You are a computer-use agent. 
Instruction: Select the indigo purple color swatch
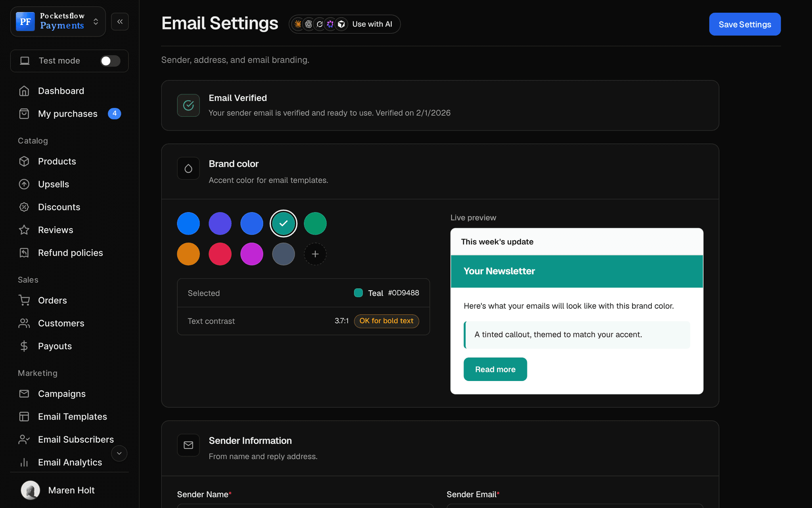pyautogui.click(x=220, y=223)
